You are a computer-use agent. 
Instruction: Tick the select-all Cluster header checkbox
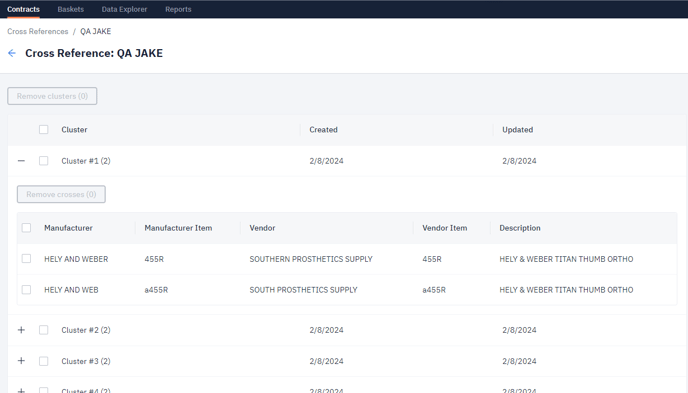click(43, 129)
